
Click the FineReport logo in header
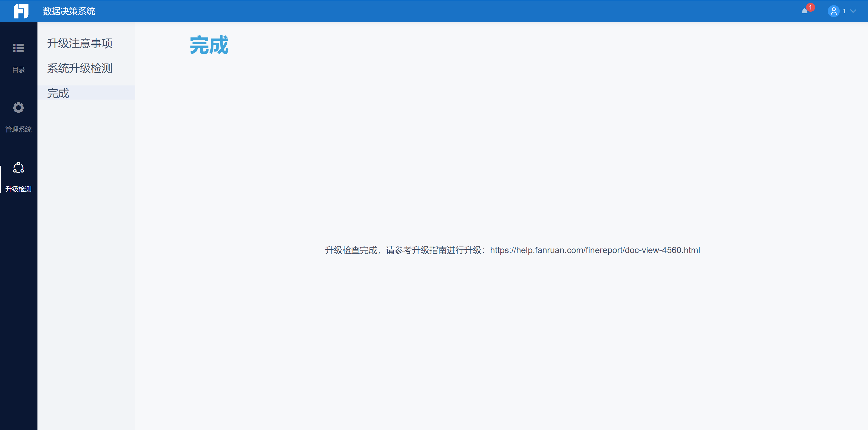point(21,11)
